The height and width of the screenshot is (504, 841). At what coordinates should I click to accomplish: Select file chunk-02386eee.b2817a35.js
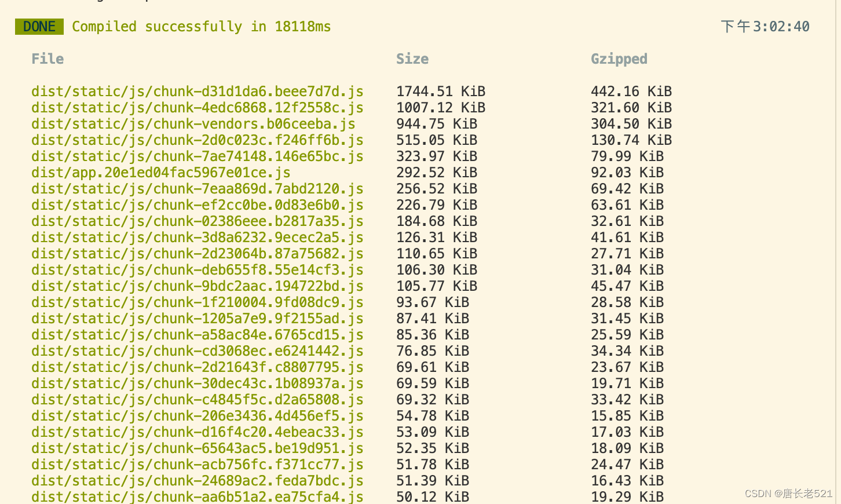[x=198, y=221]
